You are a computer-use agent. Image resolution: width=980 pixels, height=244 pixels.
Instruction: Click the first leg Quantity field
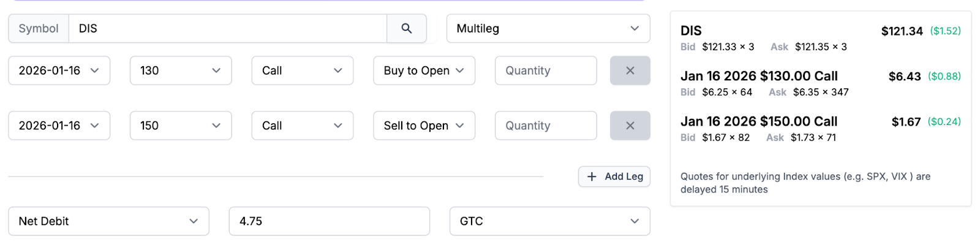(546, 71)
